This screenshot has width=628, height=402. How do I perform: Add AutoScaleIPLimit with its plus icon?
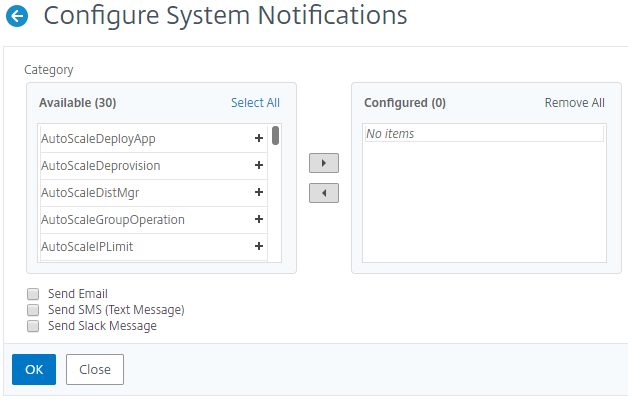coord(259,246)
